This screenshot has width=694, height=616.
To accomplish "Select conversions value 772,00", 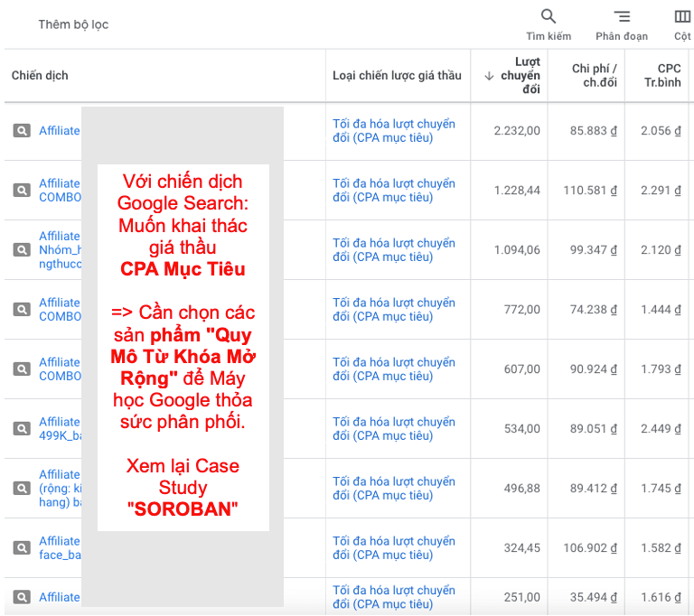I will coord(521,309).
